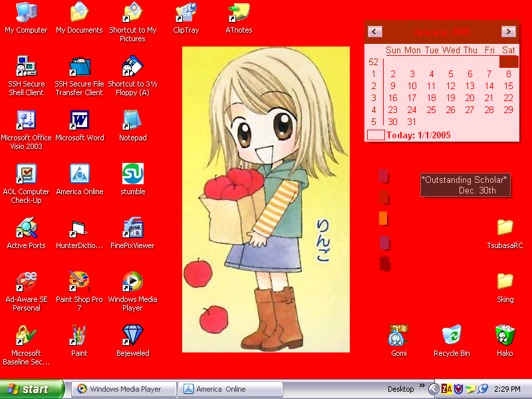Viewport: 532px width, 399px height.
Task: Click the Today: 1/1/2005 link
Action: pos(418,136)
